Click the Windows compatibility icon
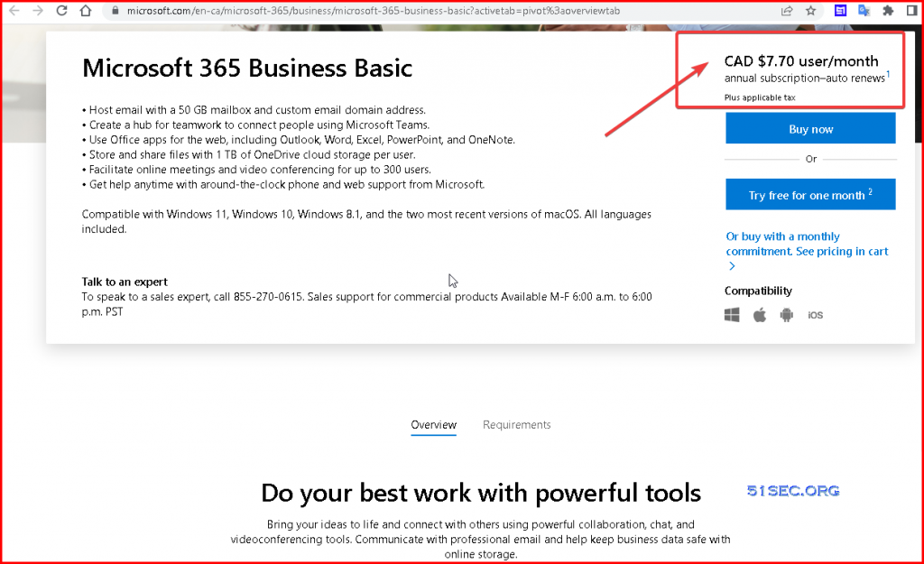Screen dimensions: 924x564 coord(731,314)
